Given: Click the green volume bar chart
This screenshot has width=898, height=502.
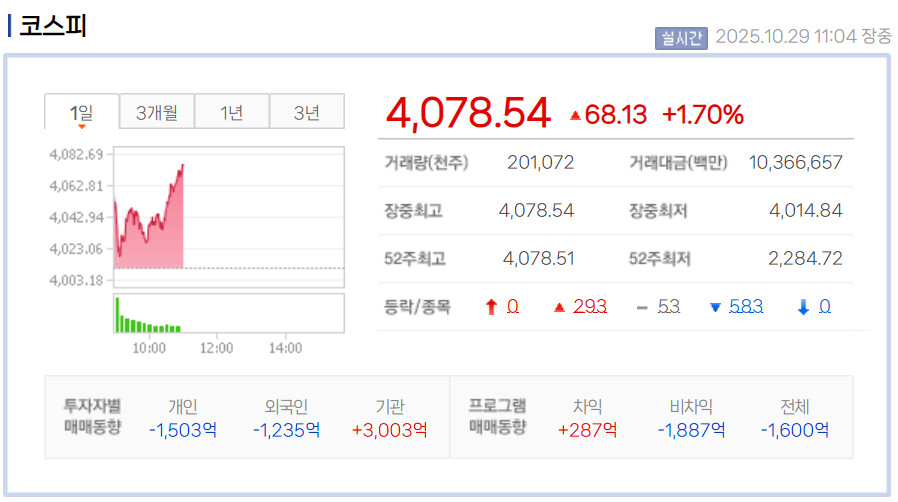Looking at the screenshot, I should (x=229, y=313).
